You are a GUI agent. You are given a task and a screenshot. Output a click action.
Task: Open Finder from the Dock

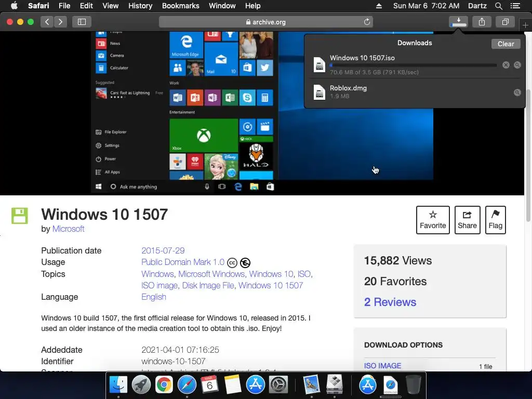coord(118,385)
